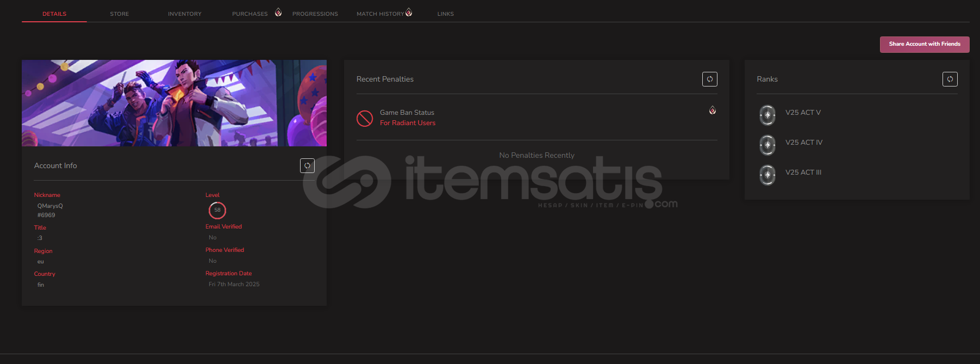The image size is (980, 364).
Task: Click the region value eu
Action: point(41,261)
